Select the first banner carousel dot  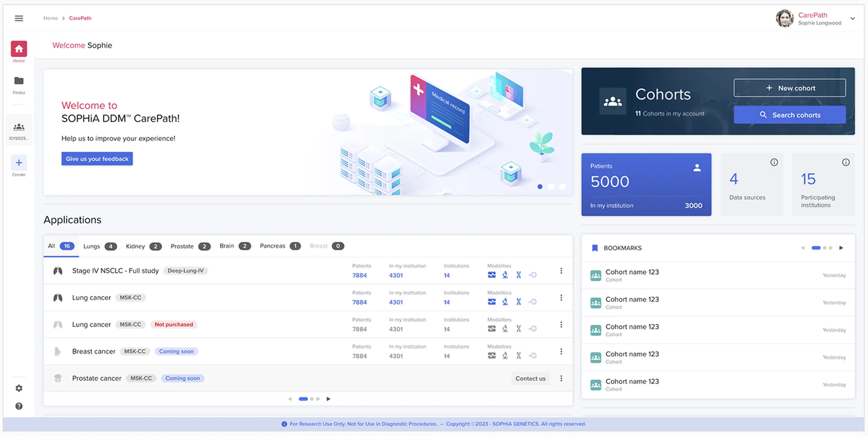(540, 187)
